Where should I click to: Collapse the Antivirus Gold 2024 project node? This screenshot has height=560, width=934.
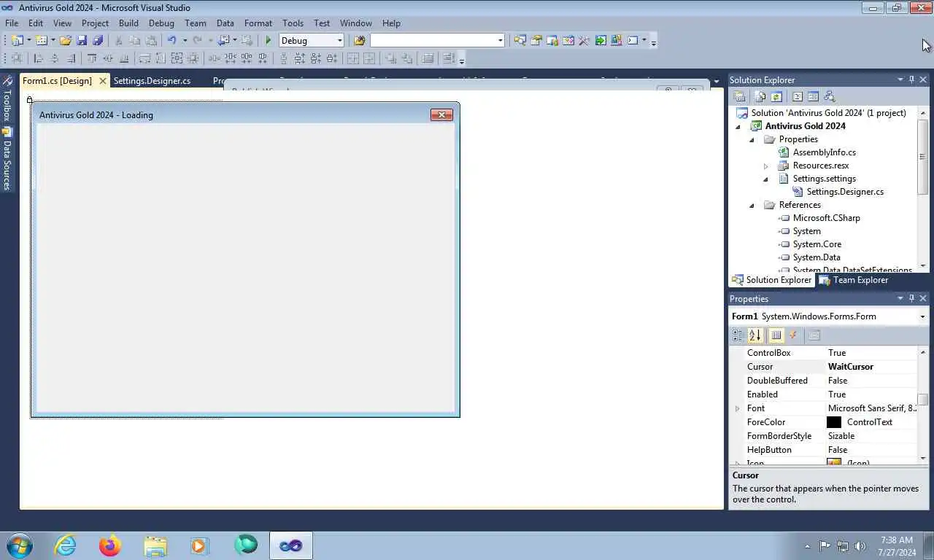[738, 126]
